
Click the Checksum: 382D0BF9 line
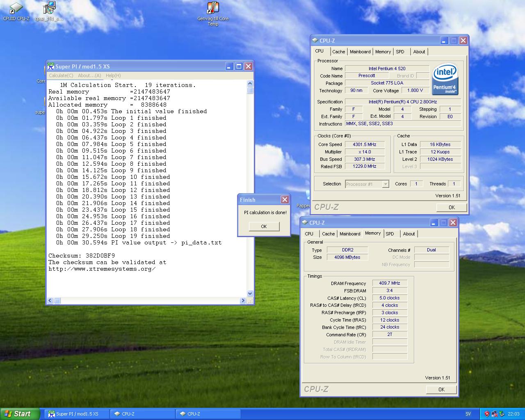(x=82, y=256)
